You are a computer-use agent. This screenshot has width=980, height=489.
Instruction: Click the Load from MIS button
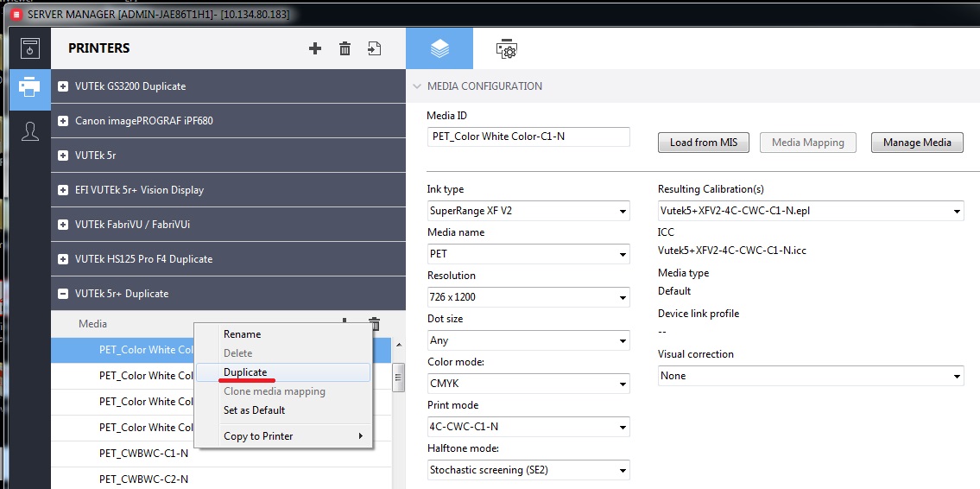pyautogui.click(x=703, y=143)
